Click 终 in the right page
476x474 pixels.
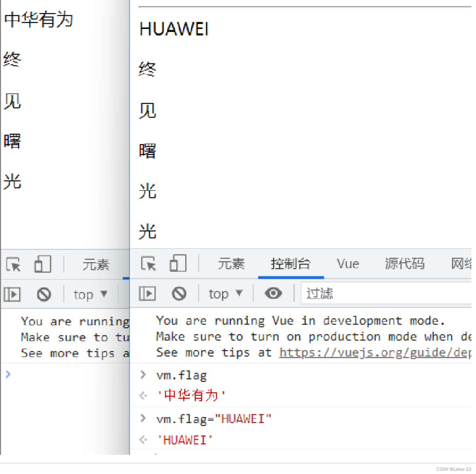point(147,69)
